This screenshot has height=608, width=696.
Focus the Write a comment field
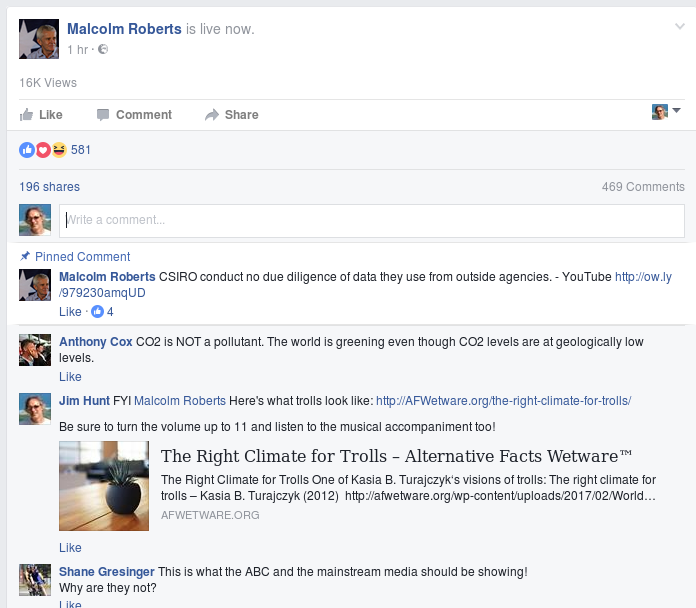372,221
